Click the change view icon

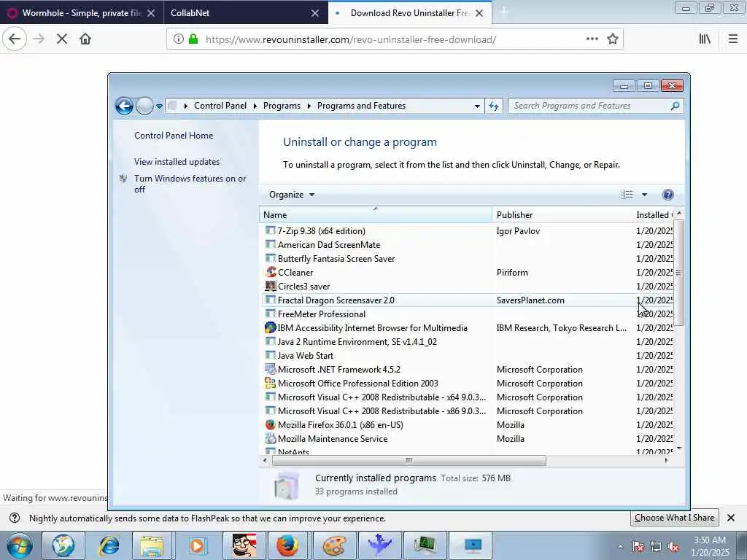tap(627, 194)
